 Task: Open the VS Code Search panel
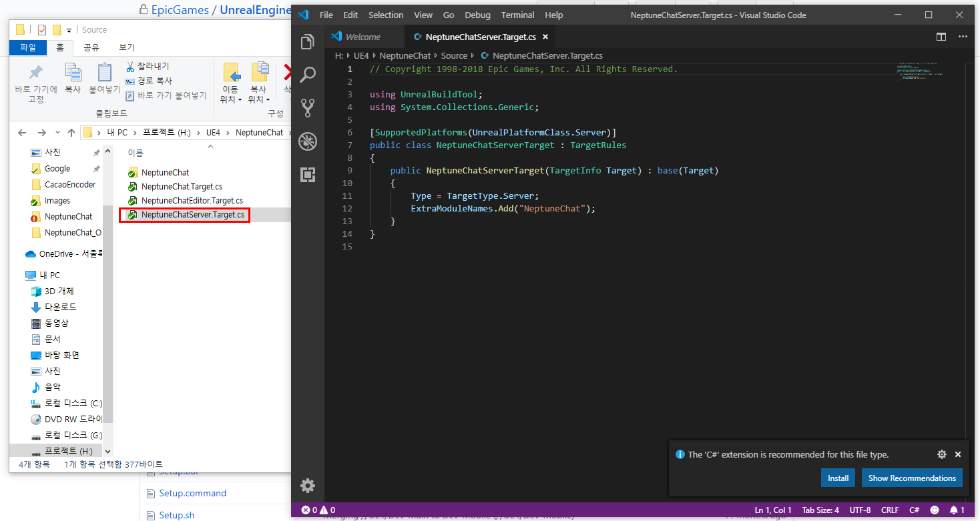click(x=307, y=75)
